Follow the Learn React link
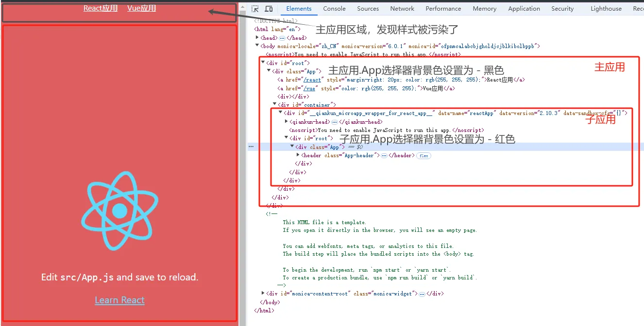This screenshot has width=644, height=326. [x=119, y=300]
